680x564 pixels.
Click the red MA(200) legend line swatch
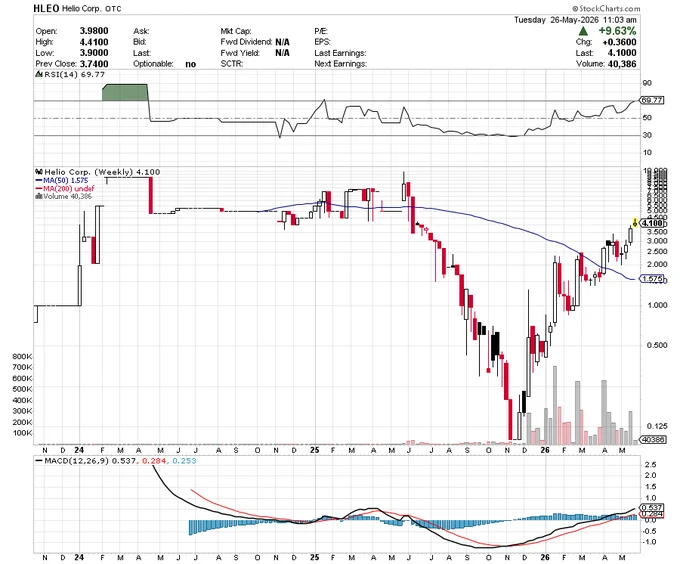(39, 189)
